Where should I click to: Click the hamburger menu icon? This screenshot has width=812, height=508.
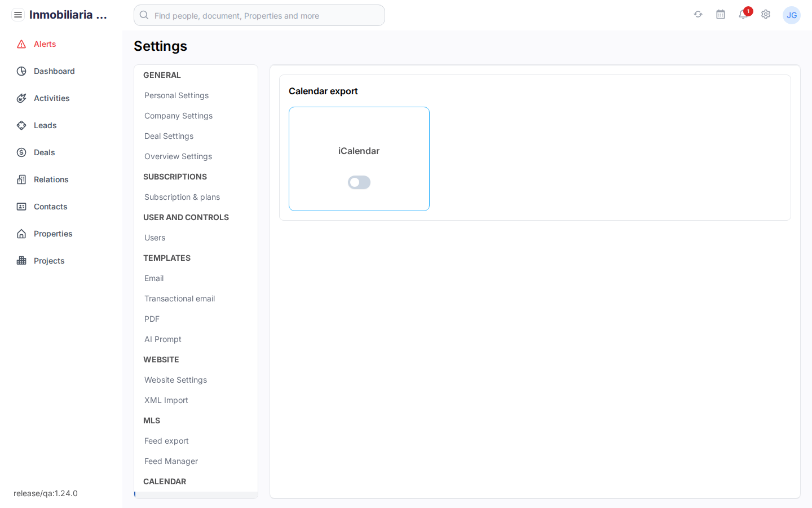tap(18, 15)
